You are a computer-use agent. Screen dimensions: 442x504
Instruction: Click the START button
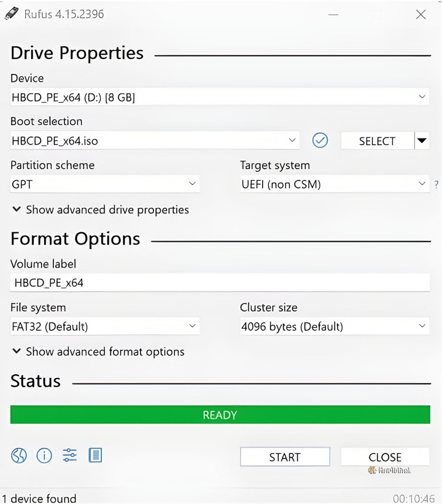pos(285,457)
